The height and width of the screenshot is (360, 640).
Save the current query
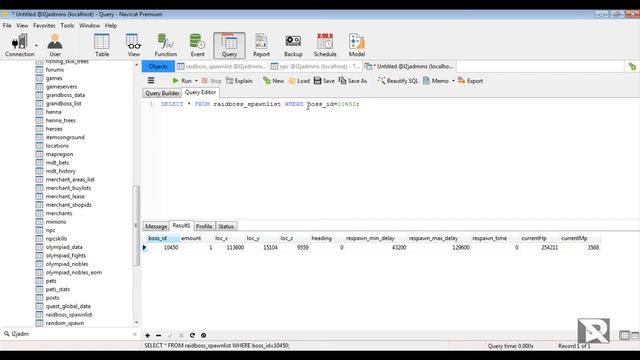tap(324, 81)
